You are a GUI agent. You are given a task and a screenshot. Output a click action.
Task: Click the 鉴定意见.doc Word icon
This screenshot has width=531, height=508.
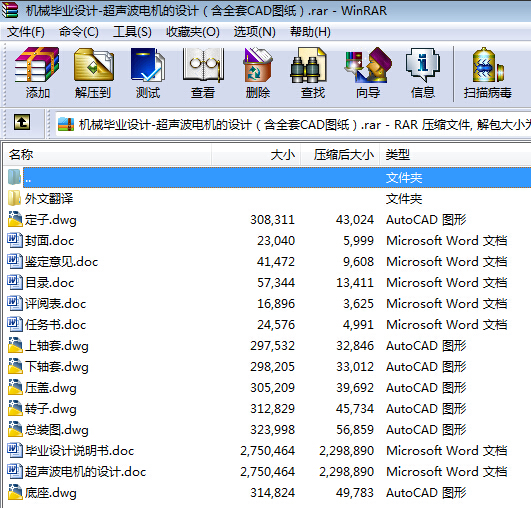(15, 261)
